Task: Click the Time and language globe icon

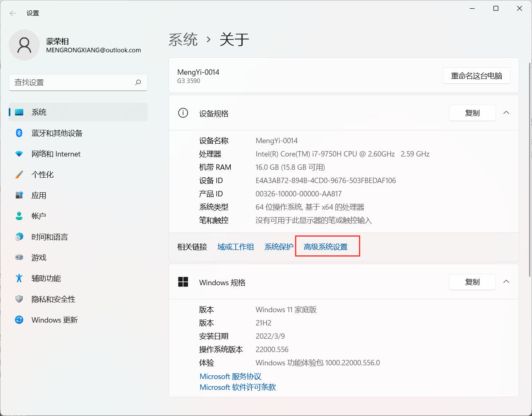Action: tap(19, 237)
